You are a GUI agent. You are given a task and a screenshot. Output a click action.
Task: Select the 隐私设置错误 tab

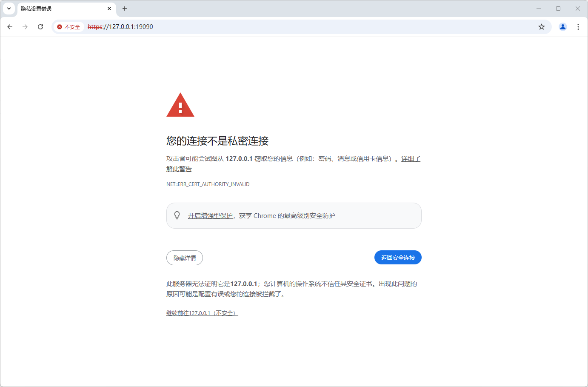click(x=60, y=9)
